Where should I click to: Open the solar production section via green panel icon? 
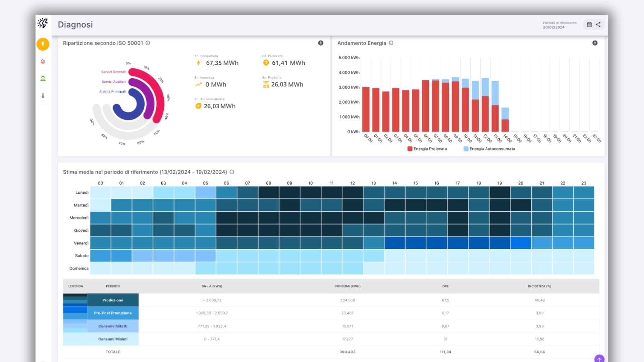pyautogui.click(x=43, y=78)
